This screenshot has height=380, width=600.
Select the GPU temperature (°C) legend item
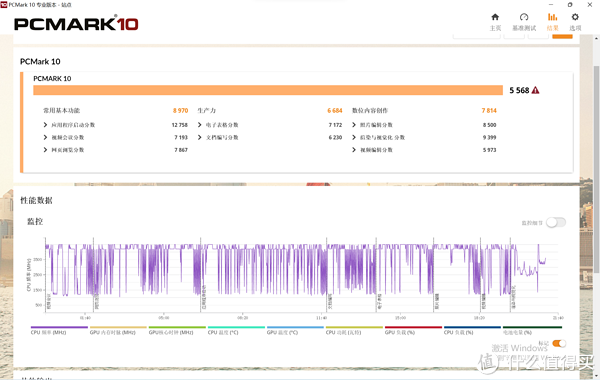[295, 331]
